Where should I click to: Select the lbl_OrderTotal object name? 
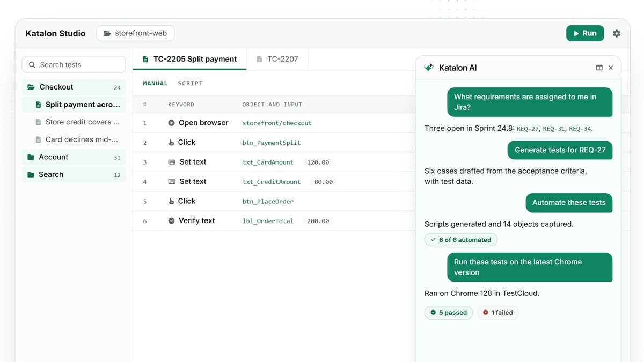[268, 221]
